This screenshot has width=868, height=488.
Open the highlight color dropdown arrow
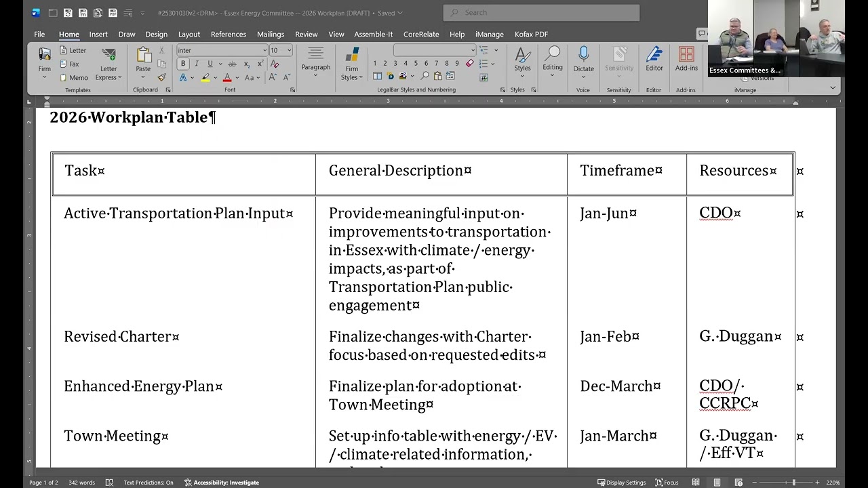[x=215, y=77]
